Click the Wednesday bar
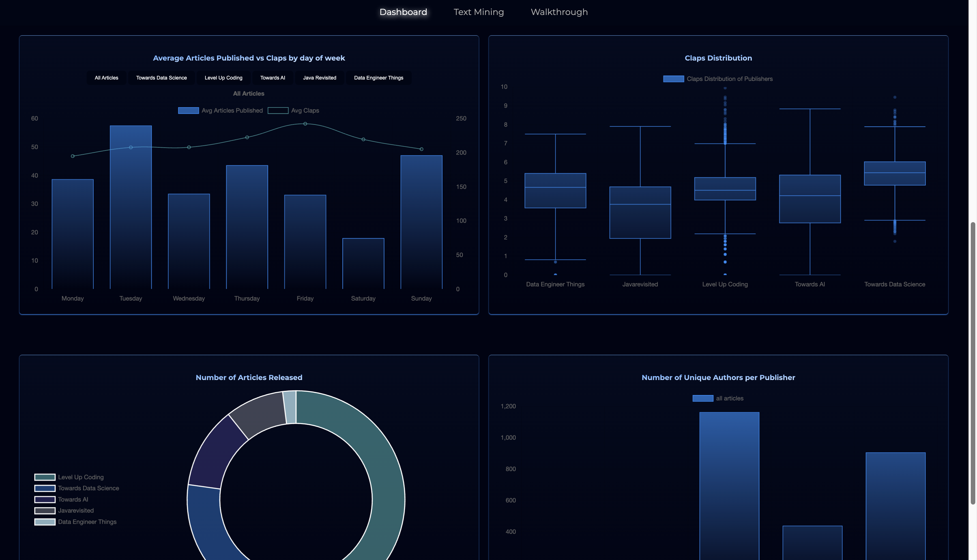The image size is (977, 560). (189, 241)
